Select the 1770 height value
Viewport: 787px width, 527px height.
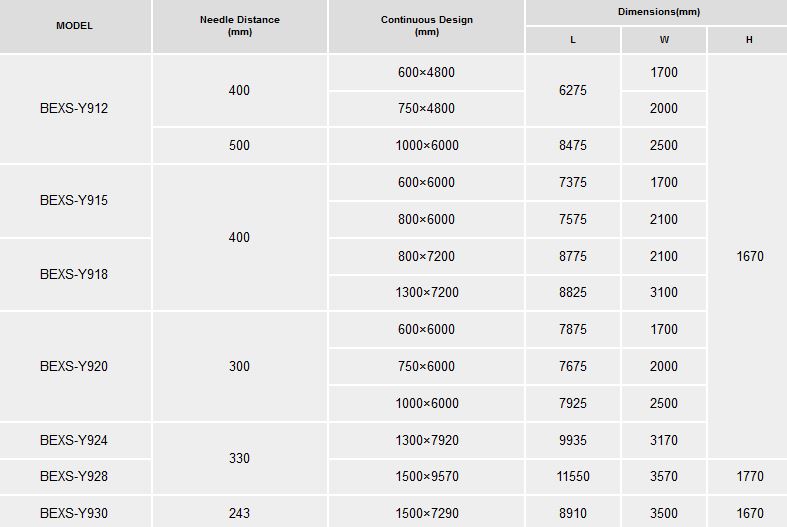pyautogui.click(x=748, y=476)
